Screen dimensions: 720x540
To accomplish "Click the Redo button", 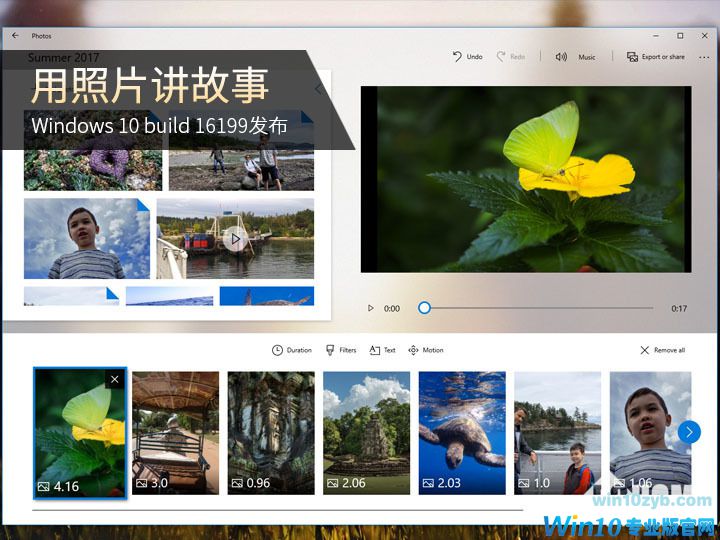I will (x=510, y=57).
